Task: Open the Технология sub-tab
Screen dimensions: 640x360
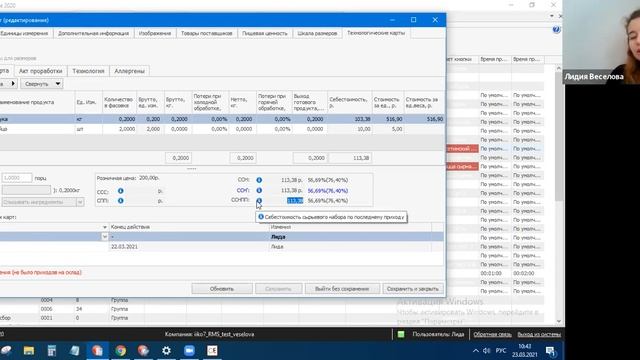Action: click(88, 71)
